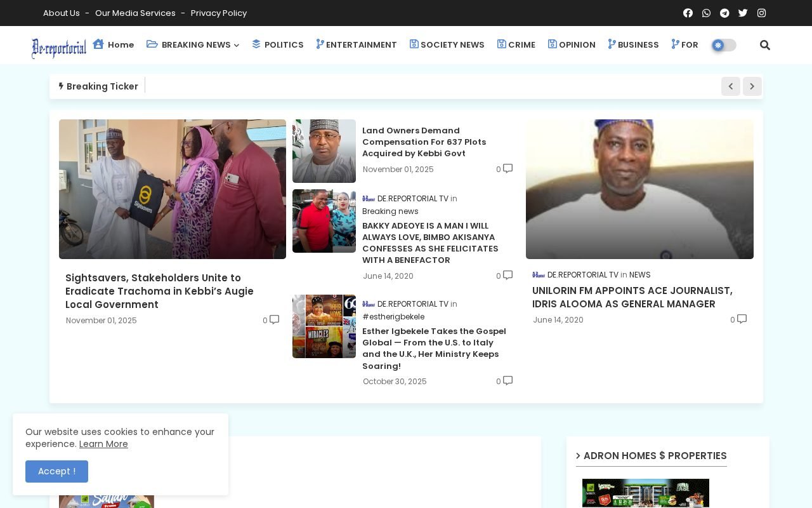Follow the Learn More cookie link

103,444
